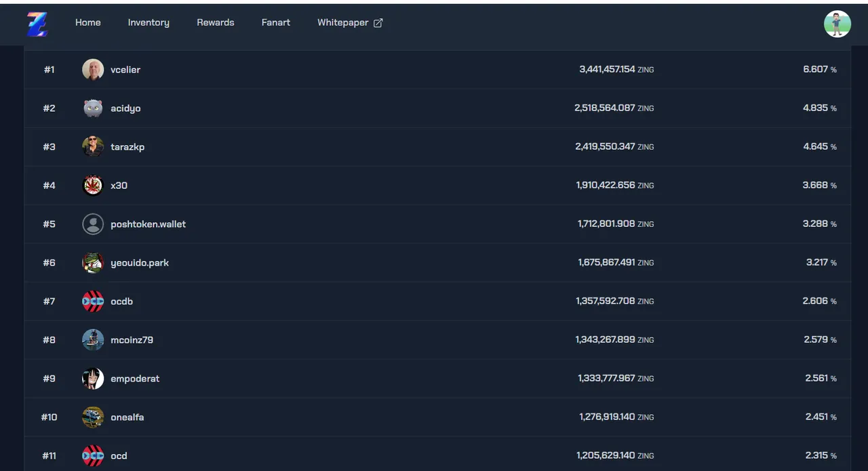Click the rank label #10
This screenshot has height=471, width=868.
(50, 417)
